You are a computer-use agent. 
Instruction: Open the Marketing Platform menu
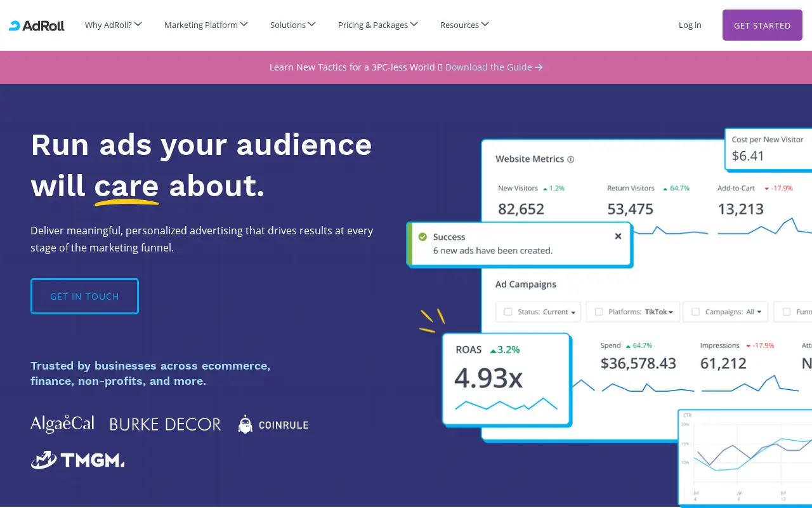tap(206, 25)
